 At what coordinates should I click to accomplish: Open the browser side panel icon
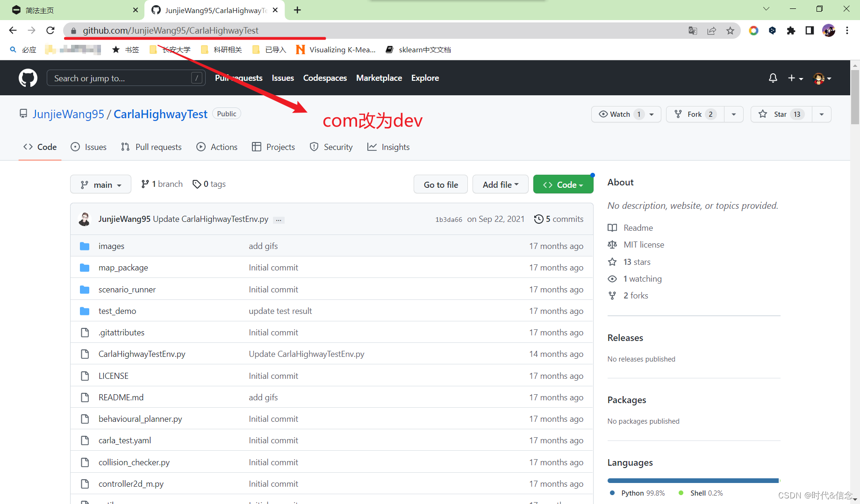click(810, 31)
